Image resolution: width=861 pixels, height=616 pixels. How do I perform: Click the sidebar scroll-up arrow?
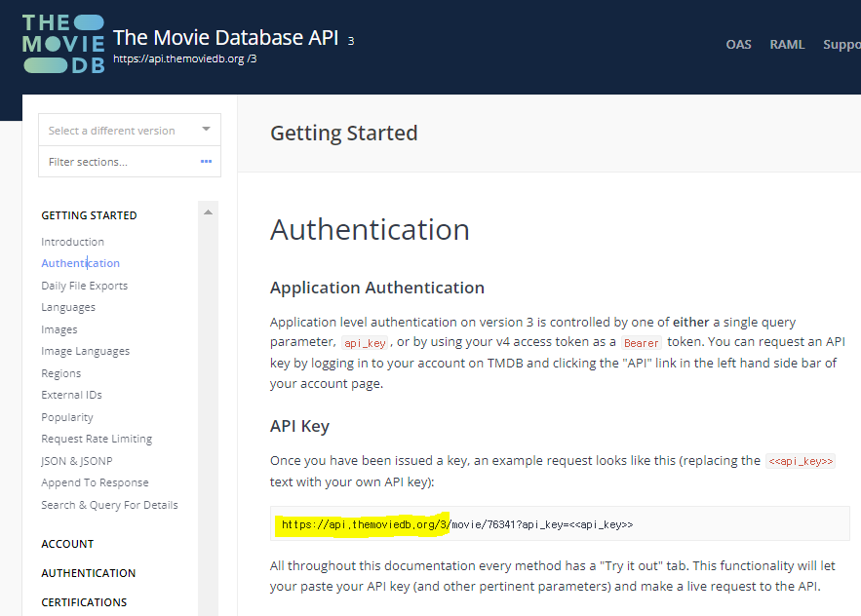click(x=208, y=212)
